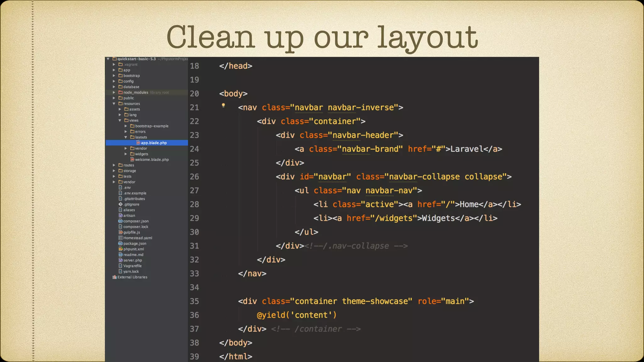The width and height of the screenshot is (644, 362).
Task: Click the welcome.blade.php file icon
Action: tap(132, 160)
